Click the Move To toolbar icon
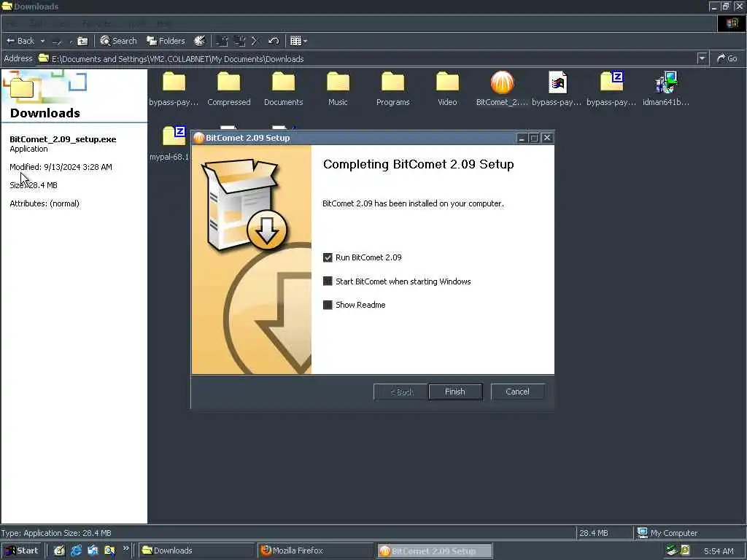The image size is (747, 560). point(222,41)
